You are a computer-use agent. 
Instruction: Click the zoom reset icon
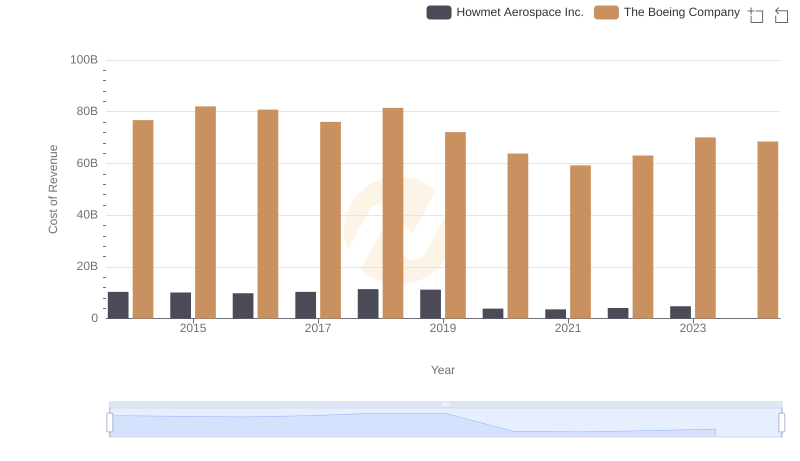pyautogui.click(x=781, y=15)
